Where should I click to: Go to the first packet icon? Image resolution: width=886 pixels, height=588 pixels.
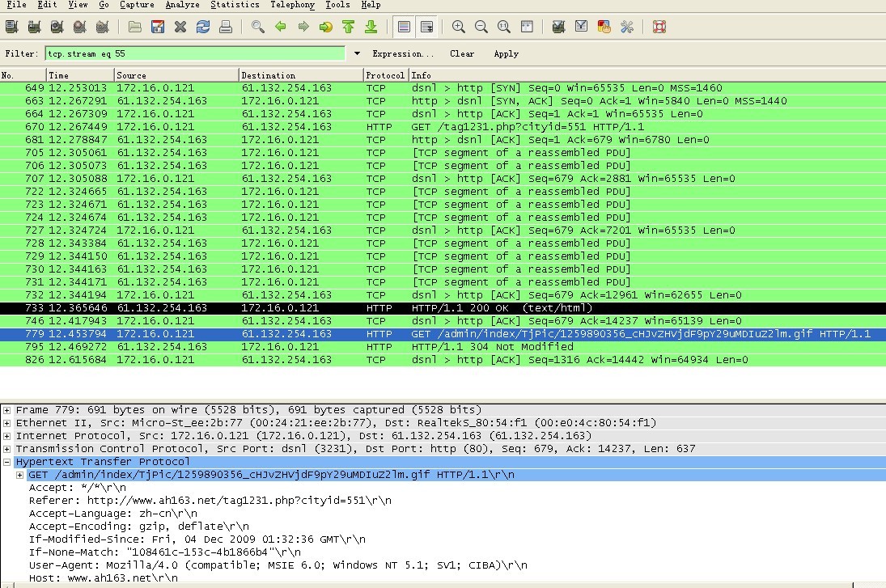click(x=349, y=27)
